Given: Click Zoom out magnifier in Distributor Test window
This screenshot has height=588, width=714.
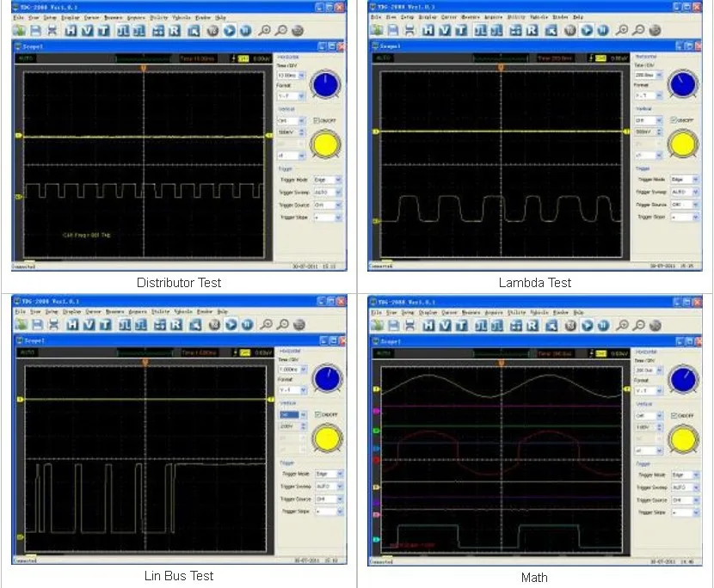Looking at the screenshot, I should coord(281,30).
